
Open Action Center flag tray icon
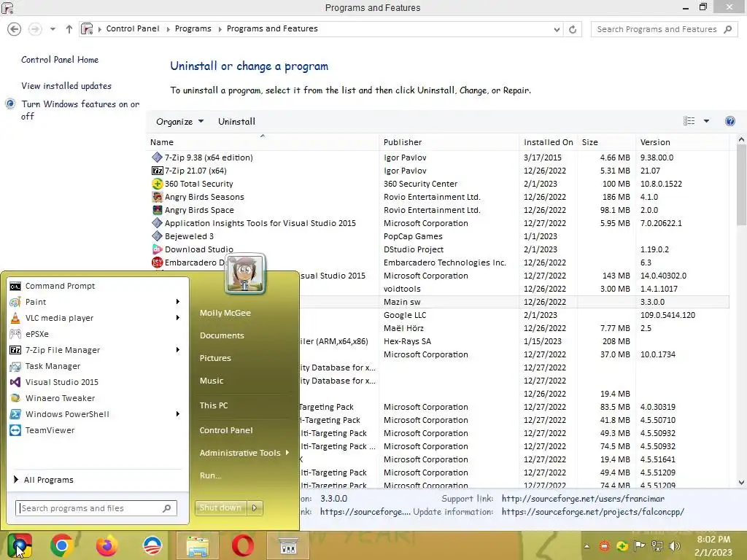[639, 546]
